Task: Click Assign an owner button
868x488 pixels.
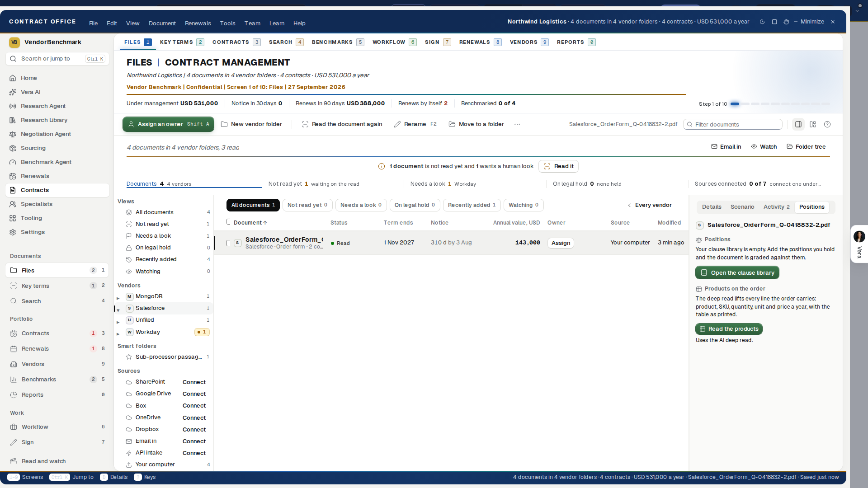Action: pos(168,124)
